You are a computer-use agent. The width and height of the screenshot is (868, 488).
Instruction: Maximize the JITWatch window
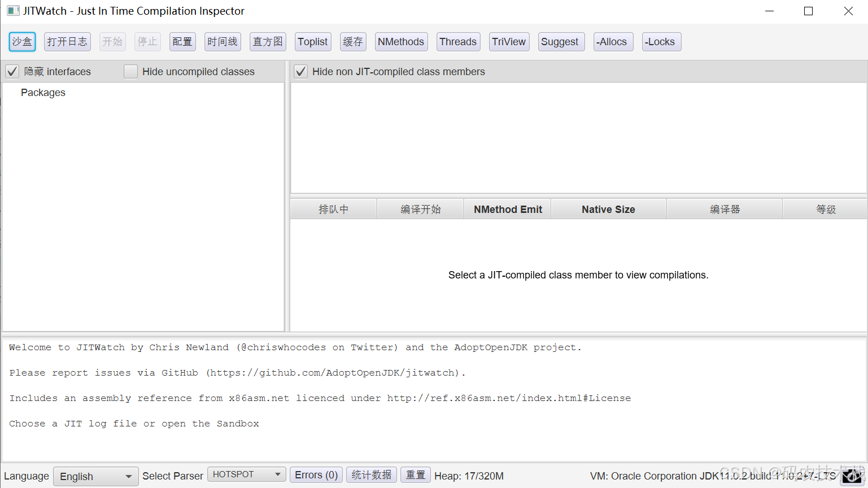click(x=808, y=11)
